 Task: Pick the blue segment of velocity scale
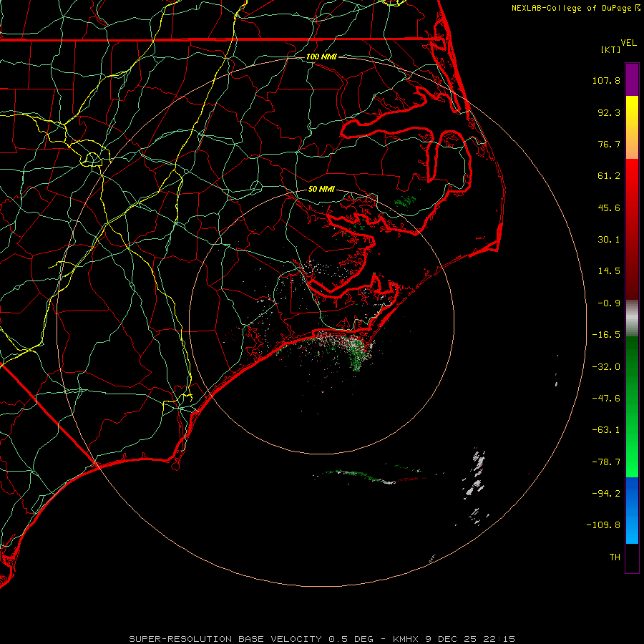coord(632,510)
